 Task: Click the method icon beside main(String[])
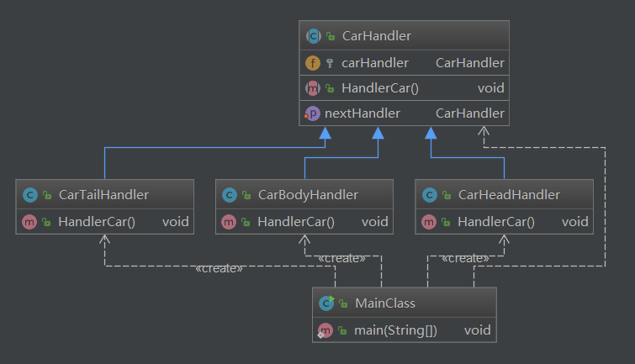(x=325, y=330)
